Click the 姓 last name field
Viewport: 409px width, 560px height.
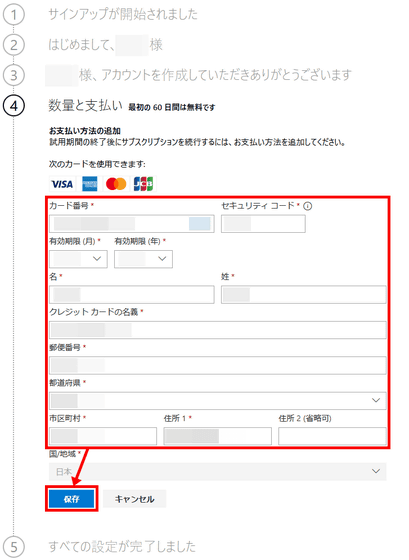click(x=304, y=295)
